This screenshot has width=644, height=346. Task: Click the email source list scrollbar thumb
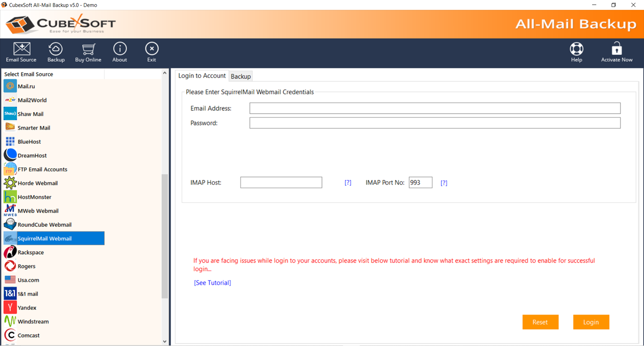[165, 236]
